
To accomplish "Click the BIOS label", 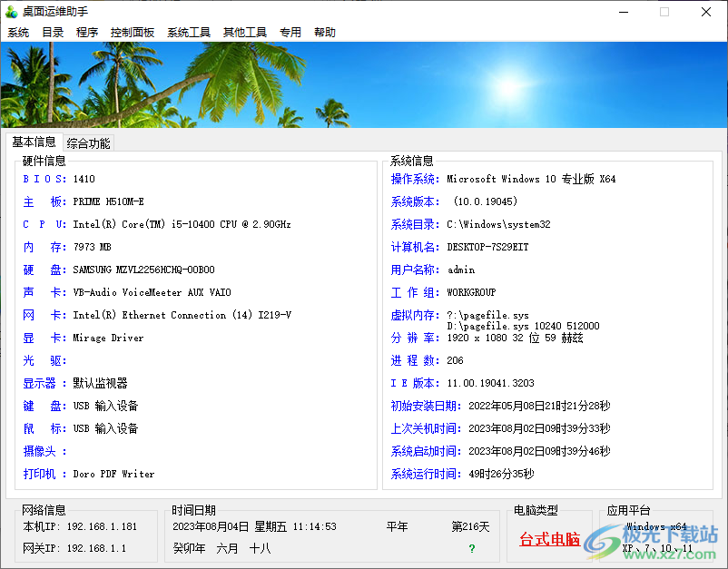I will 44,179.
